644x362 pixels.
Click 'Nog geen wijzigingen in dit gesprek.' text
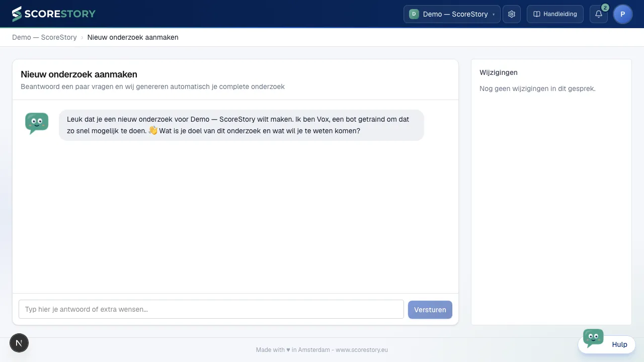point(537,88)
